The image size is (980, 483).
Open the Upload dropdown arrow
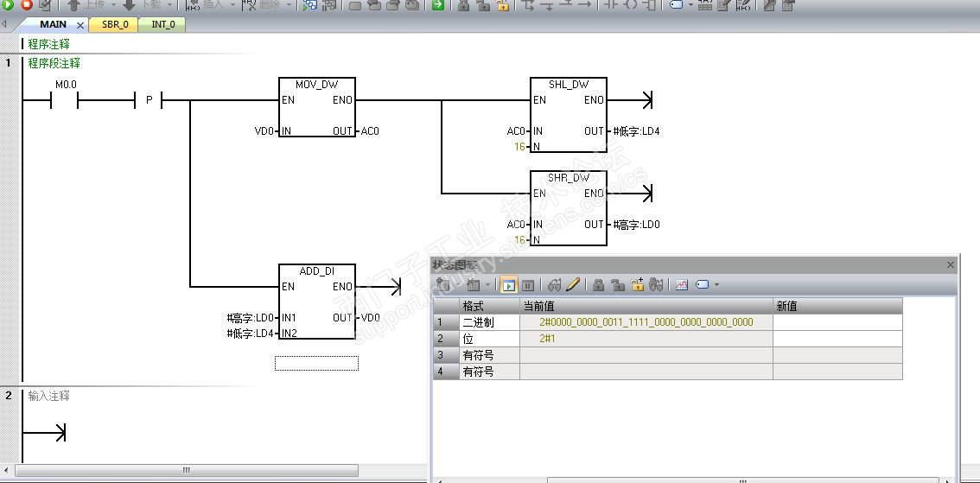113,5
